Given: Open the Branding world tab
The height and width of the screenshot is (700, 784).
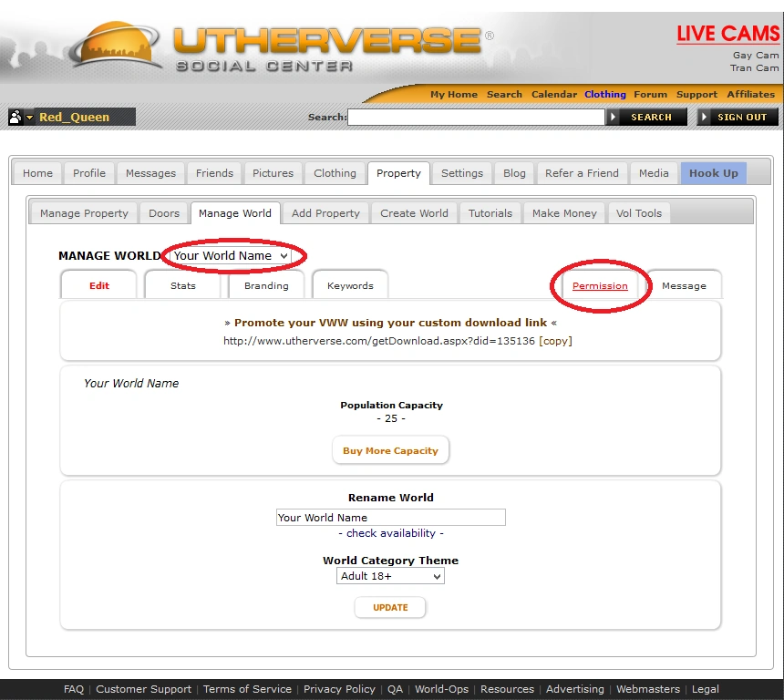Looking at the screenshot, I should pos(266,285).
